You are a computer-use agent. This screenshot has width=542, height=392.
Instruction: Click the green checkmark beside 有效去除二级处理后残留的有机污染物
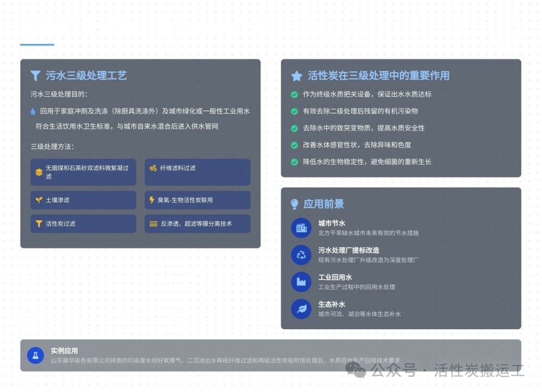[294, 112]
